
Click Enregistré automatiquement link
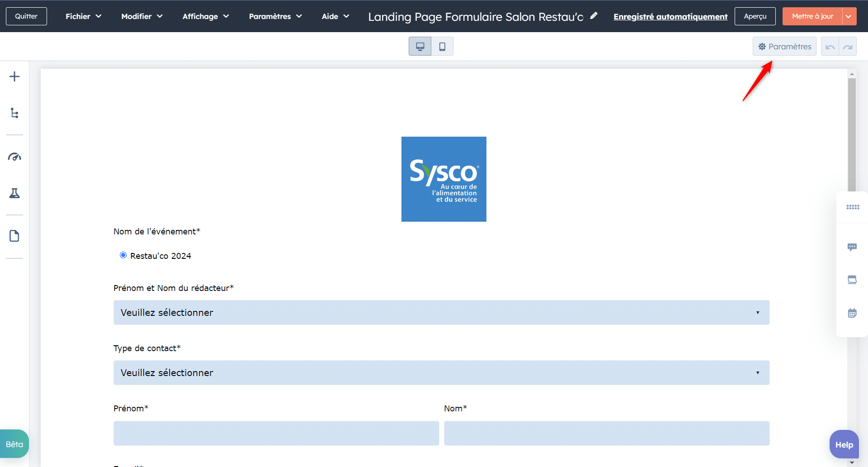(x=670, y=16)
